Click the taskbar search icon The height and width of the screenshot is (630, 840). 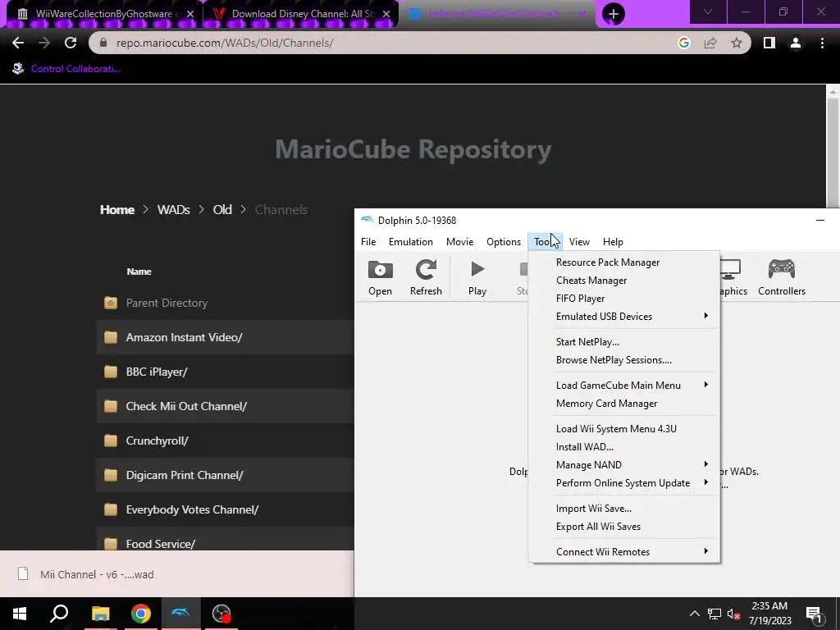pos(59,614)
